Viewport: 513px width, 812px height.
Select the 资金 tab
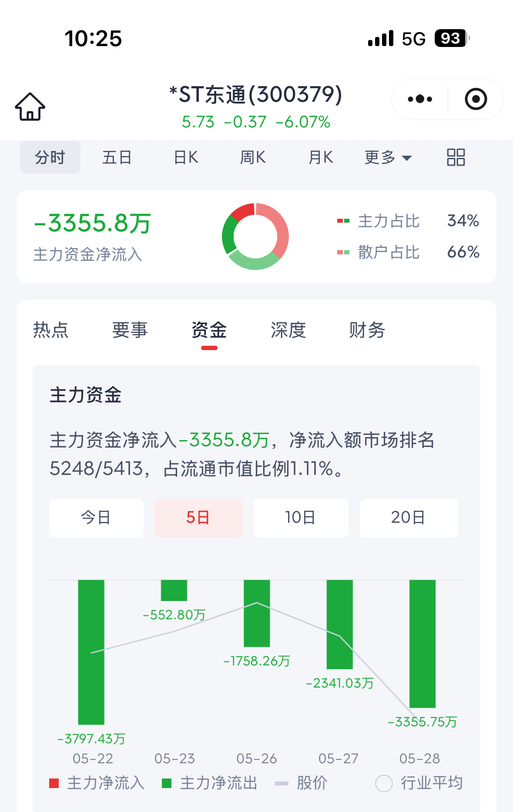[x=209, y=330]
